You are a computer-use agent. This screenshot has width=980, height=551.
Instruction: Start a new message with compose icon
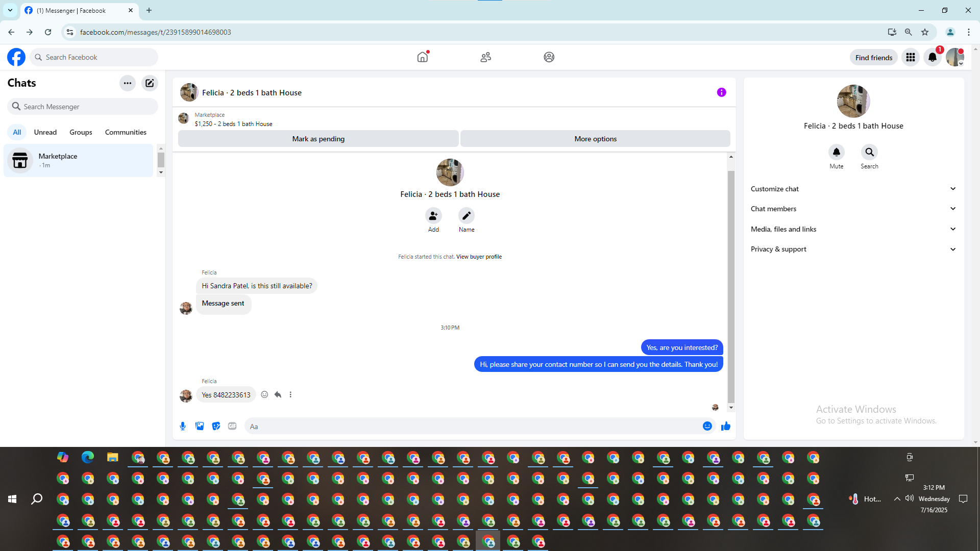point(150,83)
